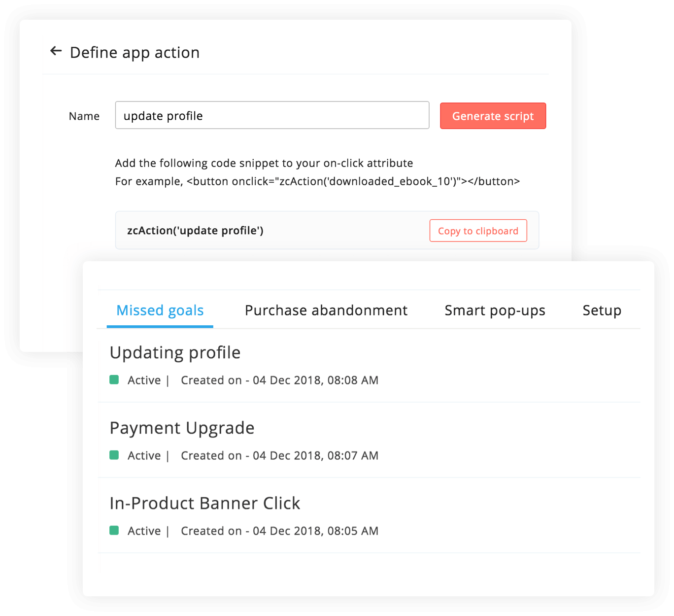Click Copy to clipboard button
Viewport: 674px width, 616px height.
pyautogui.click(x=478, y=231)
